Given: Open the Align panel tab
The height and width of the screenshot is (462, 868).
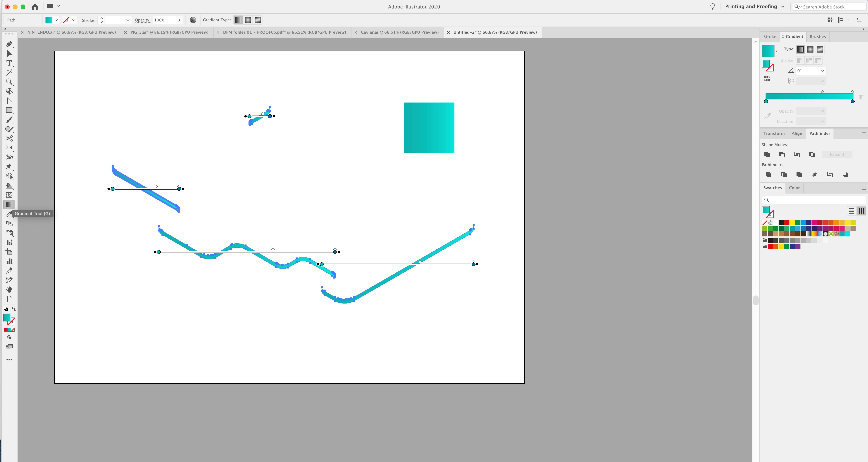Looking at the screenshot, I should [797, 133].
